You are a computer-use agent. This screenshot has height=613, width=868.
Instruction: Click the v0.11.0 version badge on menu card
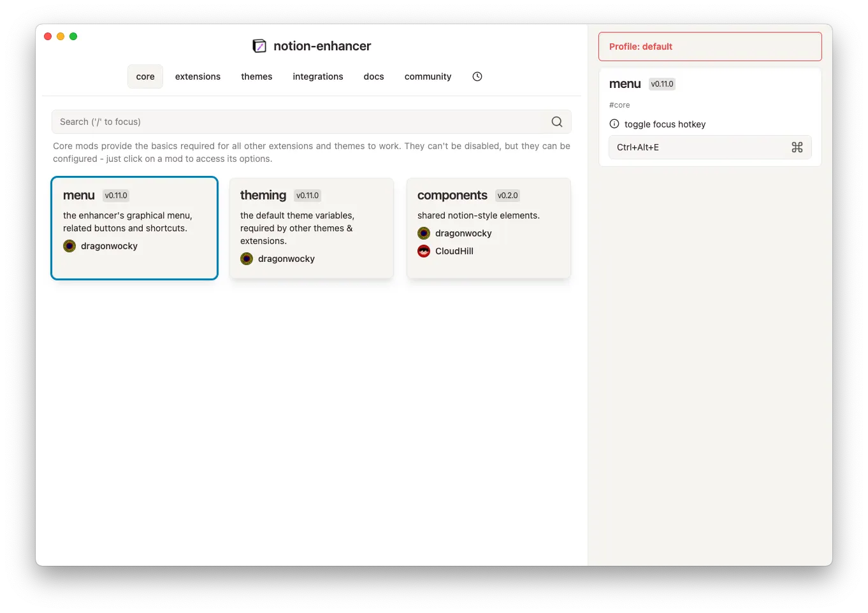(x=116, y=196)
